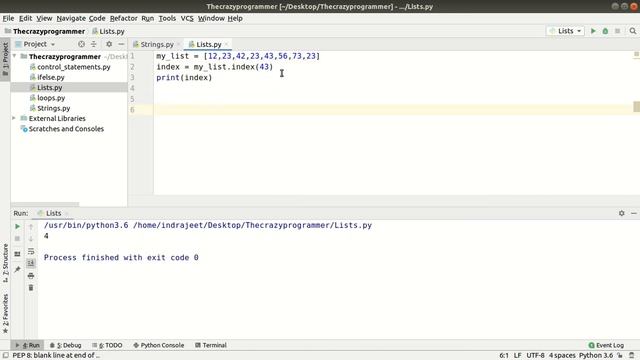Viewport: 640px width, 360px height.
Task: Open the 6: TODO tool window
Action: [x=107, y=345]
